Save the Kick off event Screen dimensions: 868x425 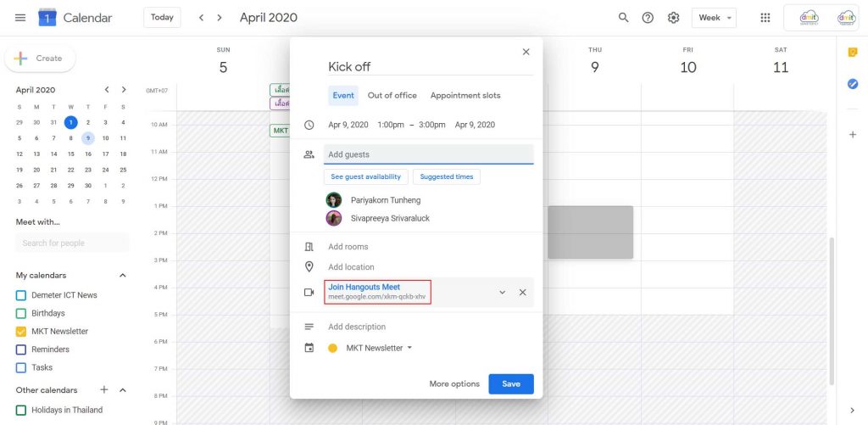point(511,384)
